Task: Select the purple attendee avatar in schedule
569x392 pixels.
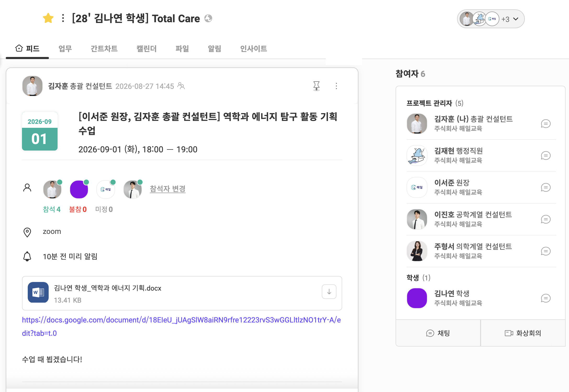Action: pos(79,189)
